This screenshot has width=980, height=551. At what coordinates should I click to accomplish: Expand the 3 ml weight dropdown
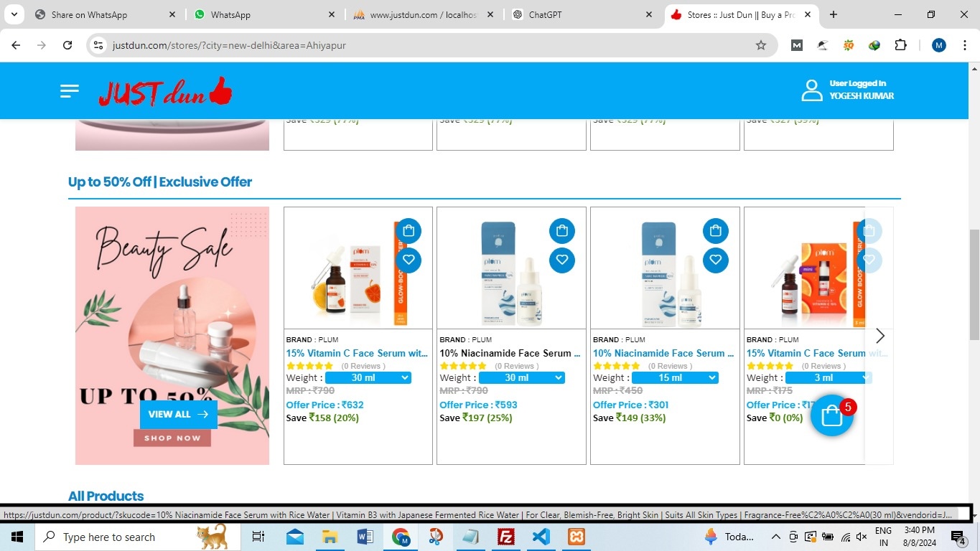(x=828, y=378)
